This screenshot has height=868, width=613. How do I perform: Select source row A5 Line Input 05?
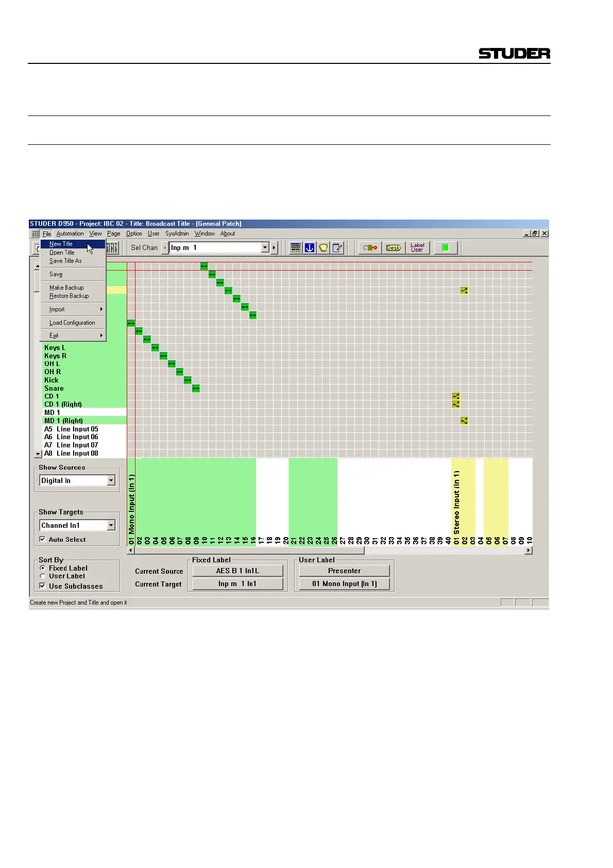pyautogui.click(x=84, y=429)
